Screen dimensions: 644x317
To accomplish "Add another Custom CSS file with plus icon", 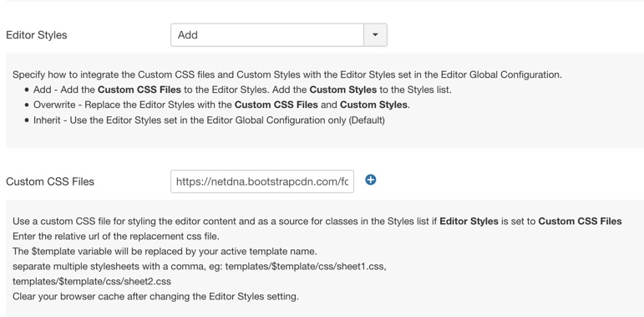I will click(371, 180).
